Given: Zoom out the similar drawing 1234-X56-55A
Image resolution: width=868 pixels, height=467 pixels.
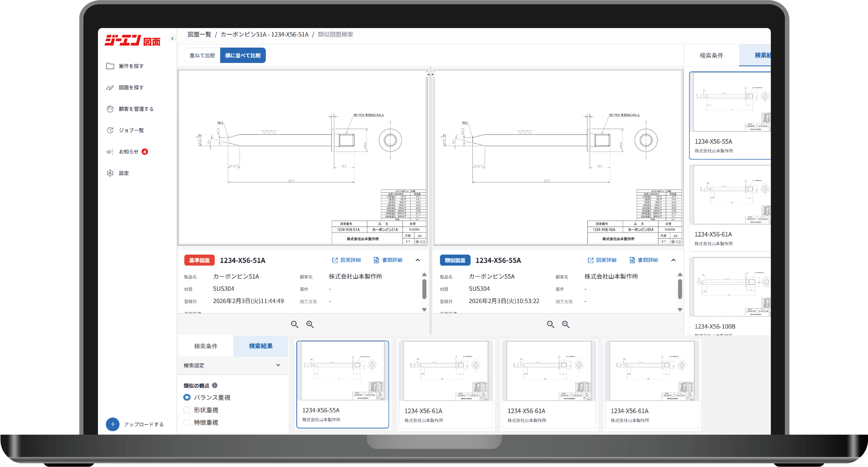Looking at the screenshot, I should pos(550,324).
